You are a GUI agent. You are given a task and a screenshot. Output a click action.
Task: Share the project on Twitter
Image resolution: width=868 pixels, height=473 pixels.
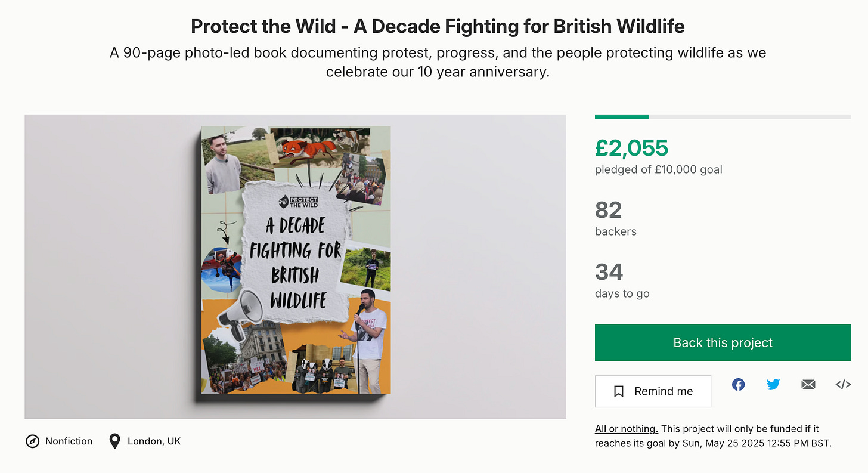(773, 385)
